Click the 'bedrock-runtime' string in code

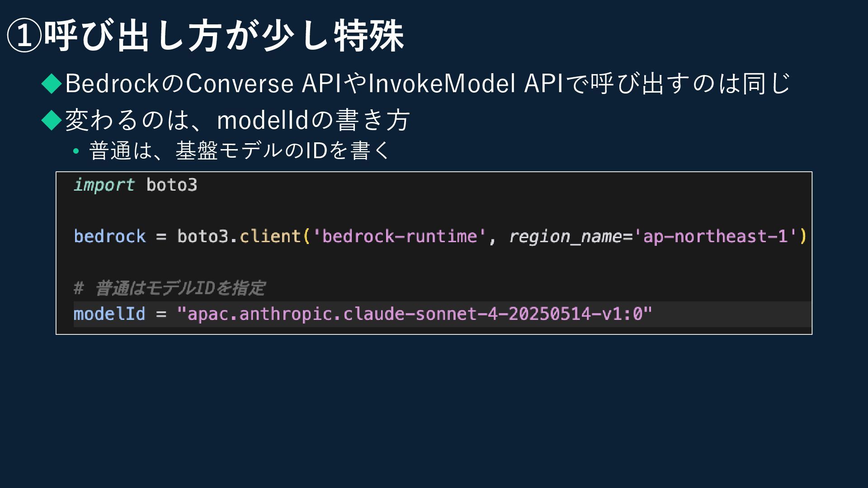point(399,236)
